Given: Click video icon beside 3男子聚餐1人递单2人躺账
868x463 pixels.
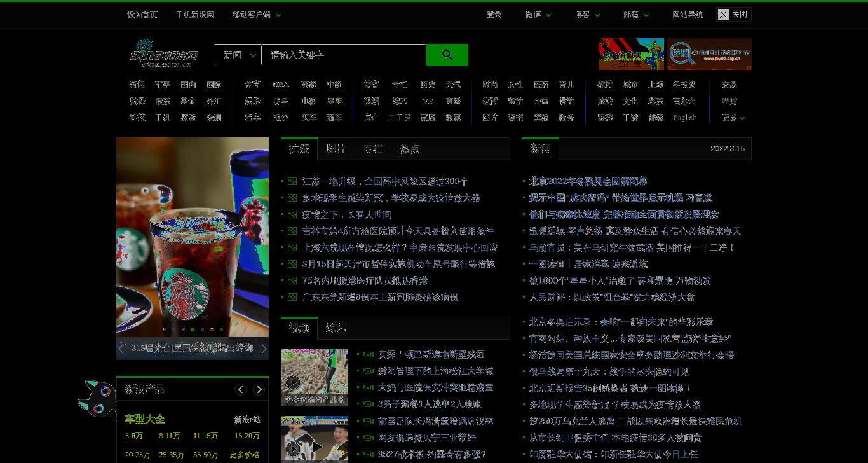Looking at the screenshot, I should (x=369, y=404).
